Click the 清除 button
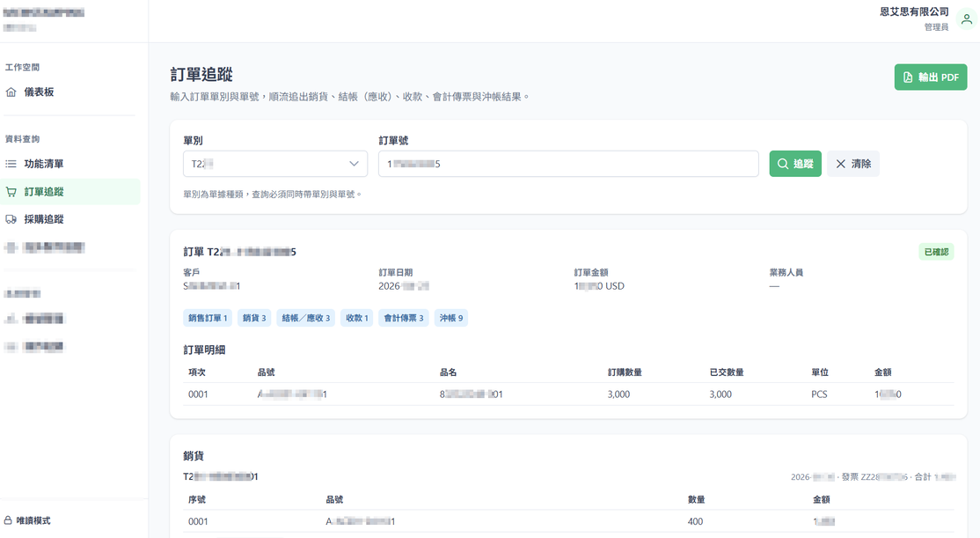 click(853, 164)
